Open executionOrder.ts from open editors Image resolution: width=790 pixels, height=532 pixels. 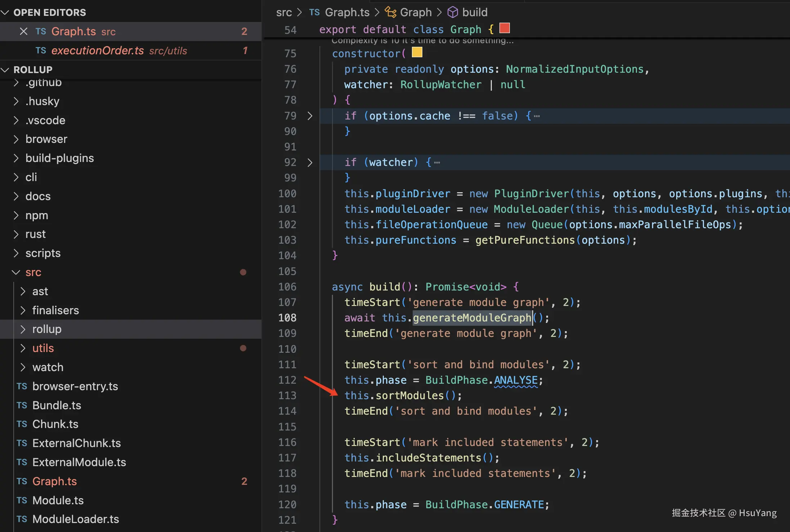coord(97,50)
